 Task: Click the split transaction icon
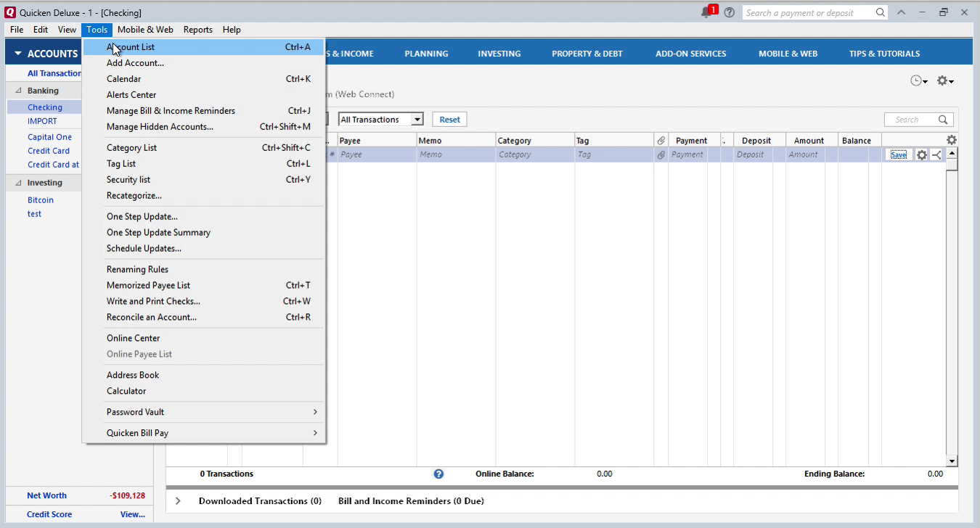point(936,154)
